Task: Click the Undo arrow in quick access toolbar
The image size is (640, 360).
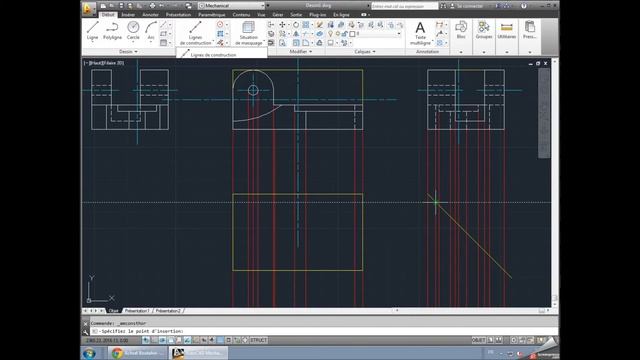Action: (162, 6)
